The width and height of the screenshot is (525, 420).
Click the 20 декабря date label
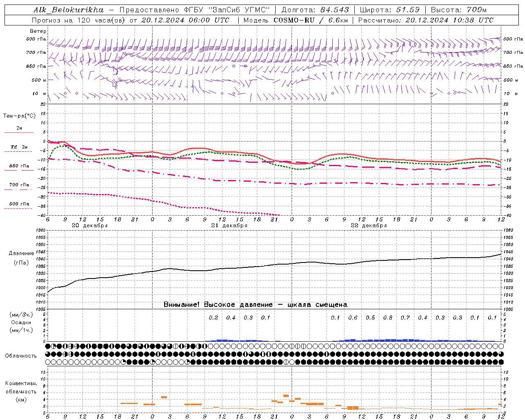90,226
